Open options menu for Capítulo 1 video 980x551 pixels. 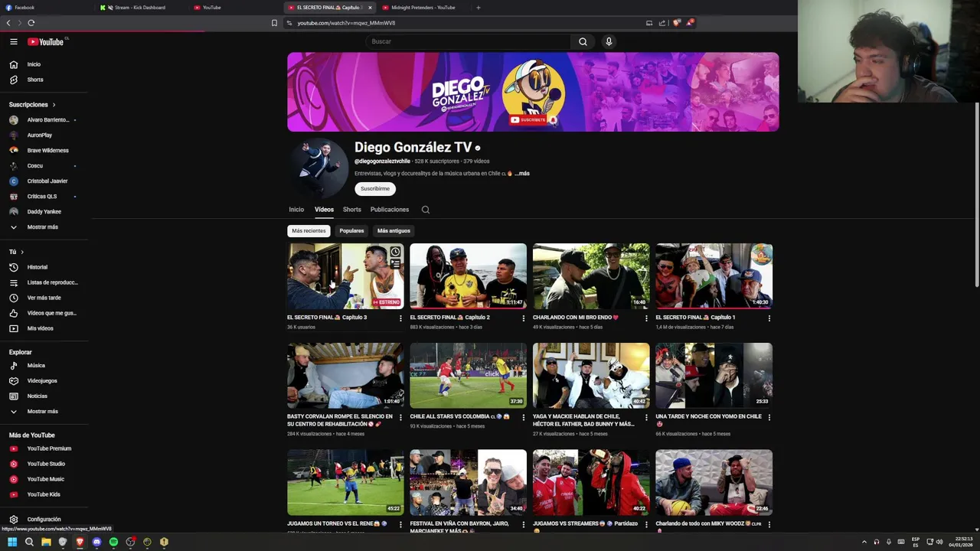pos(769,318)
